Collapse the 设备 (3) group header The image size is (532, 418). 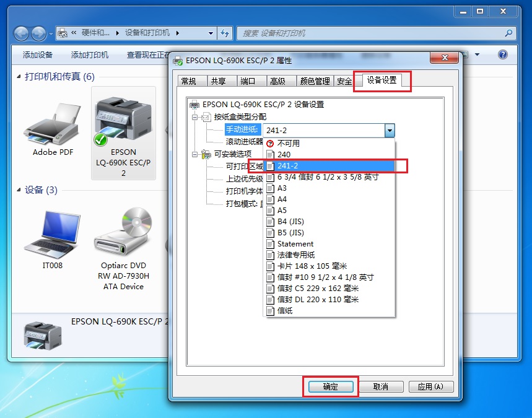[x=19, y=190]
